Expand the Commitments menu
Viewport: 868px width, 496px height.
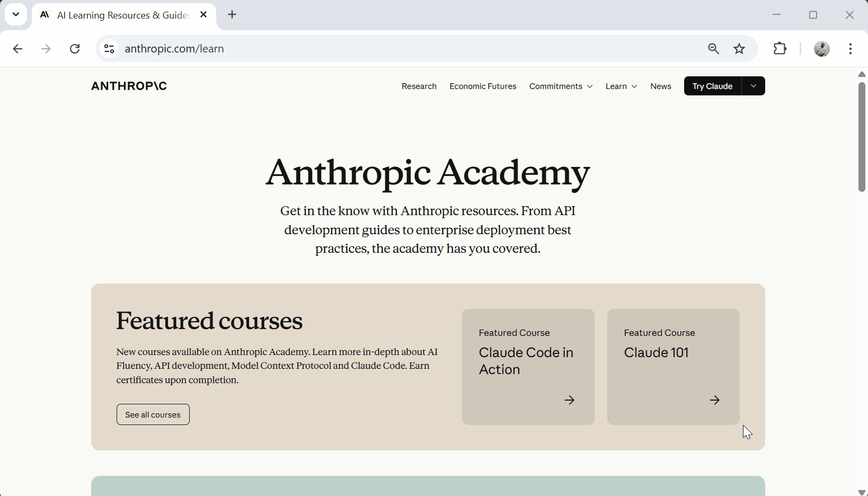pyautogui.click(x=561, y=86)
